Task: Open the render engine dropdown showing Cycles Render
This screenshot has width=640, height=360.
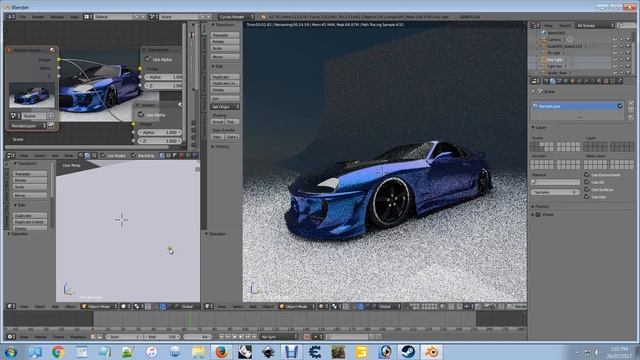Action: (x=236, y=17)
